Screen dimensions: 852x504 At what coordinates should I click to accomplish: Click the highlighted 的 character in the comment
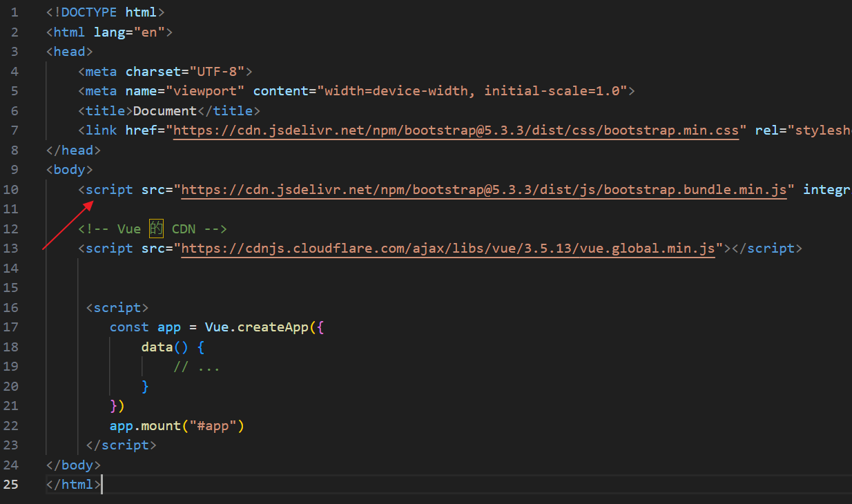[x=156, y=229]
